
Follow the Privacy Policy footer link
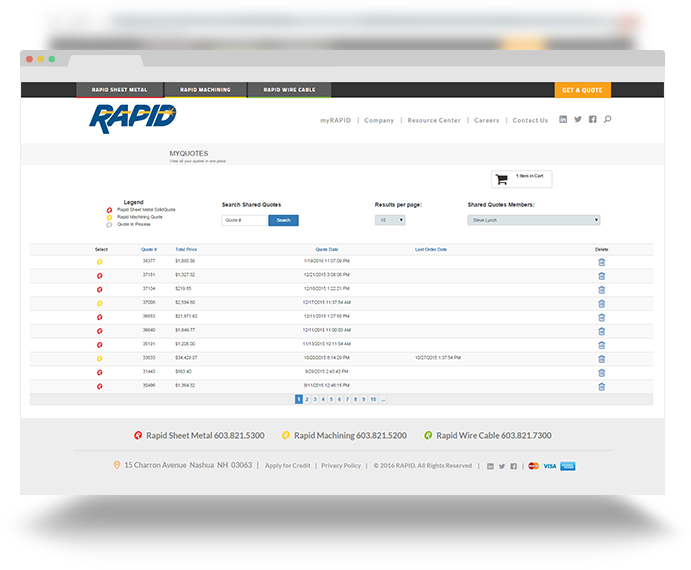[341, 466]
